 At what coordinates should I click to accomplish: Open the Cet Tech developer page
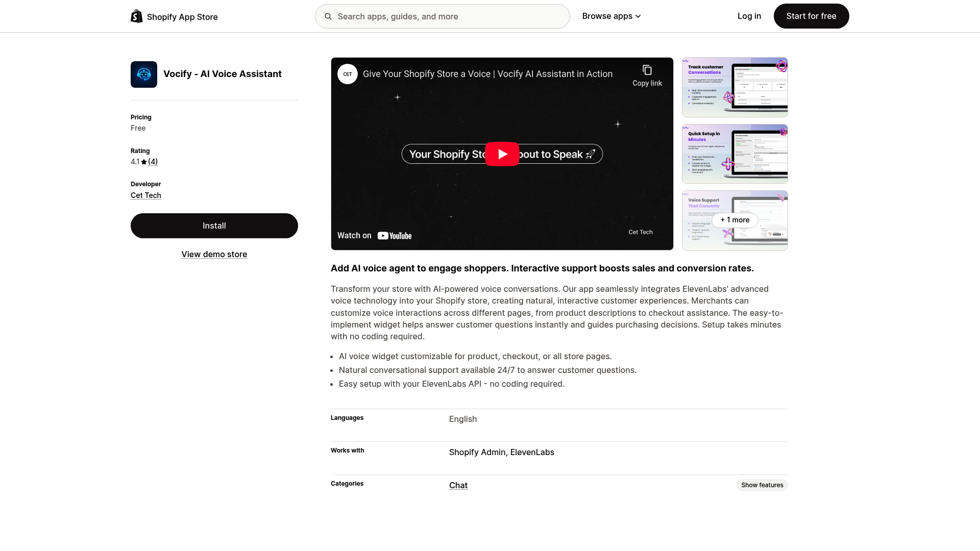tap(145, 195)
